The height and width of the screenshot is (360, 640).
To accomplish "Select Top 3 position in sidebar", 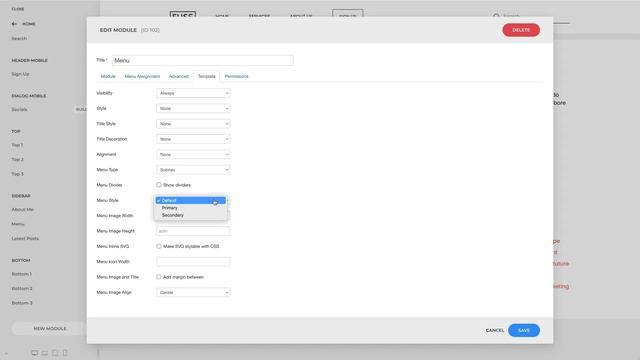I will [x=18, y=174].
